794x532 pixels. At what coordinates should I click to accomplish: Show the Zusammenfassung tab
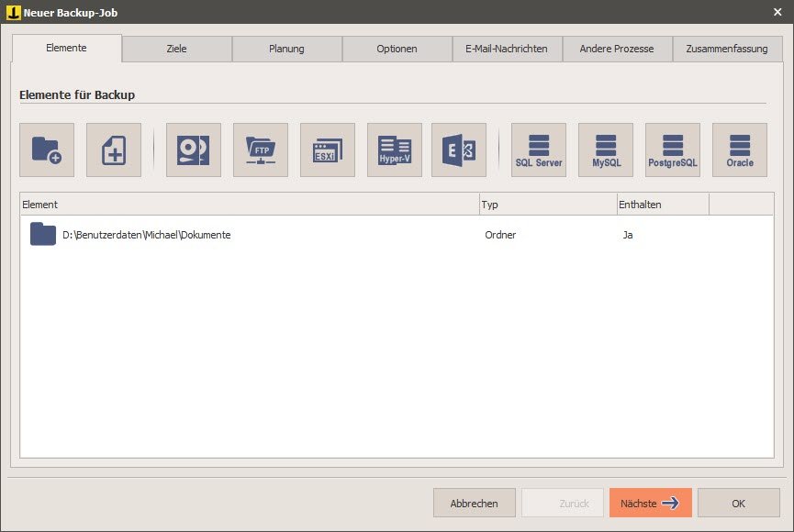(727, 49)
